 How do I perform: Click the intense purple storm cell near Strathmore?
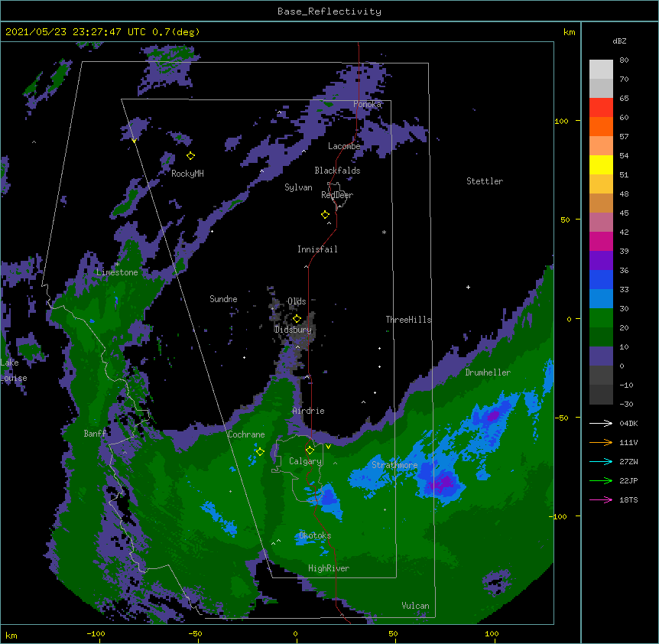point(443,483)
